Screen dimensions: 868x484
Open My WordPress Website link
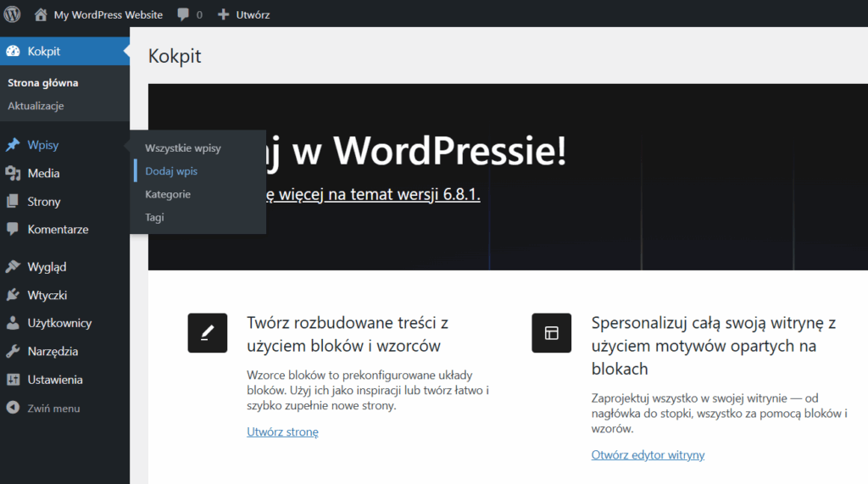coord(108,15)
